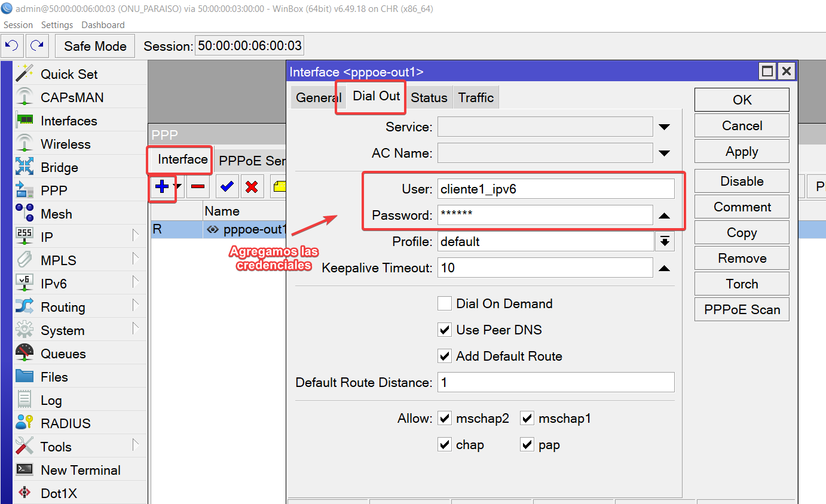
Task: Open the Settings menu
Action: tap(57, 25)
